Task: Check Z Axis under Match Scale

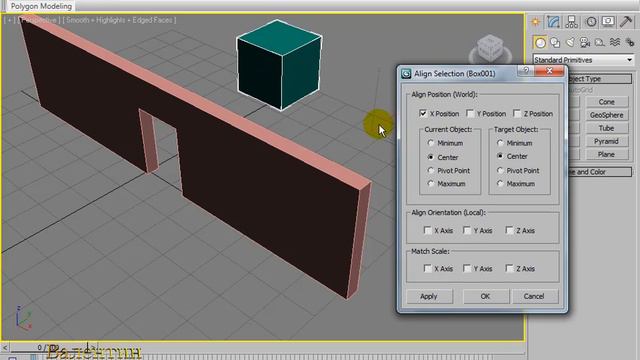Action: coord(509,269)
